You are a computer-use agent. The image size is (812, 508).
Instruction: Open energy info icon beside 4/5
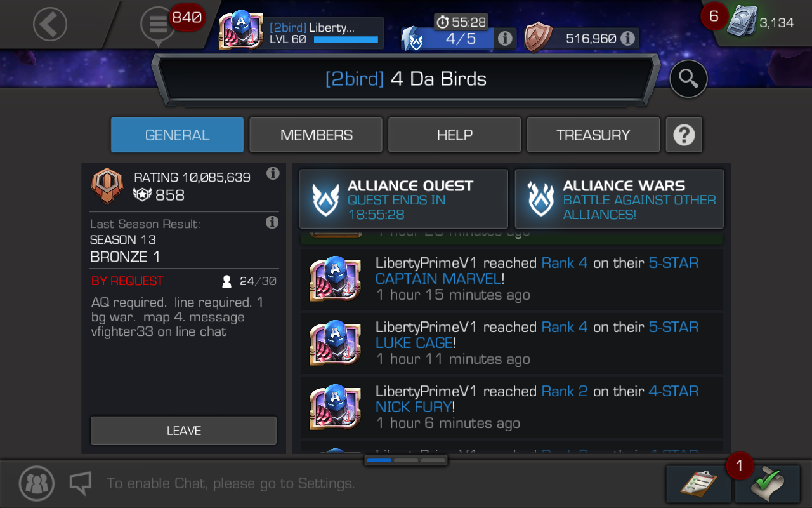click(x=505, y=39)
